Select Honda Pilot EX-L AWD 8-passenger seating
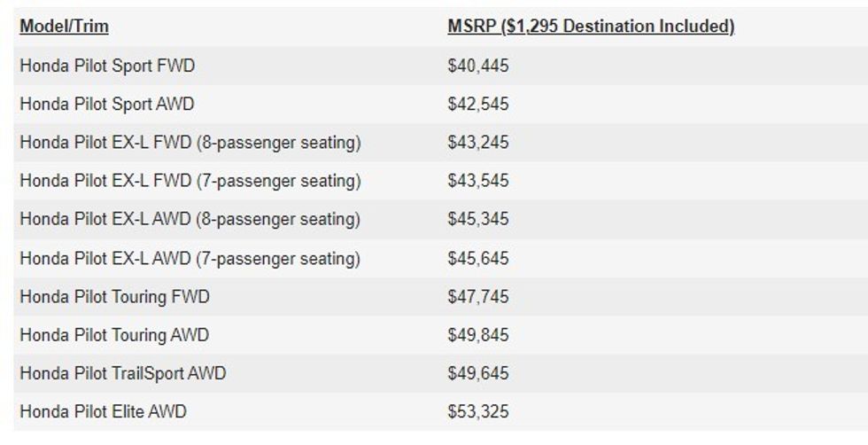868x445 pixels. tap(190, 219)
